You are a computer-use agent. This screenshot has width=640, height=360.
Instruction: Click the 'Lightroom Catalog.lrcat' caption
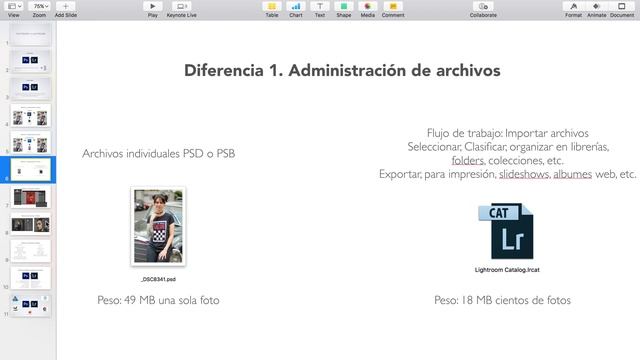pos(507,270)
